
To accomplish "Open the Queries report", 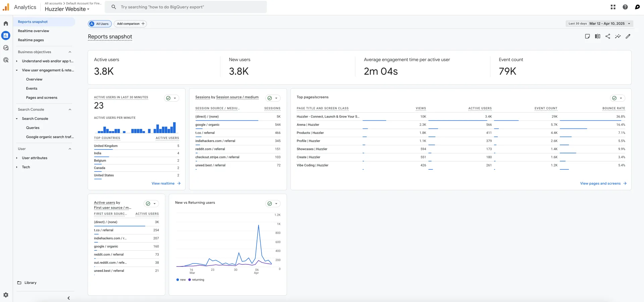I will click(x=33, y=128).
